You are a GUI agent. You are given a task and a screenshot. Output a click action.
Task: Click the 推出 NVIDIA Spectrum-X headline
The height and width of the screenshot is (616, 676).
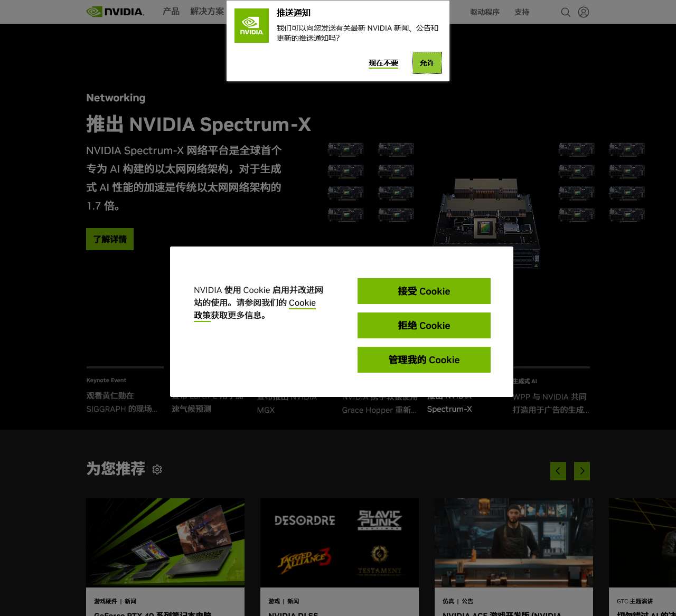[x=199, y=125]
